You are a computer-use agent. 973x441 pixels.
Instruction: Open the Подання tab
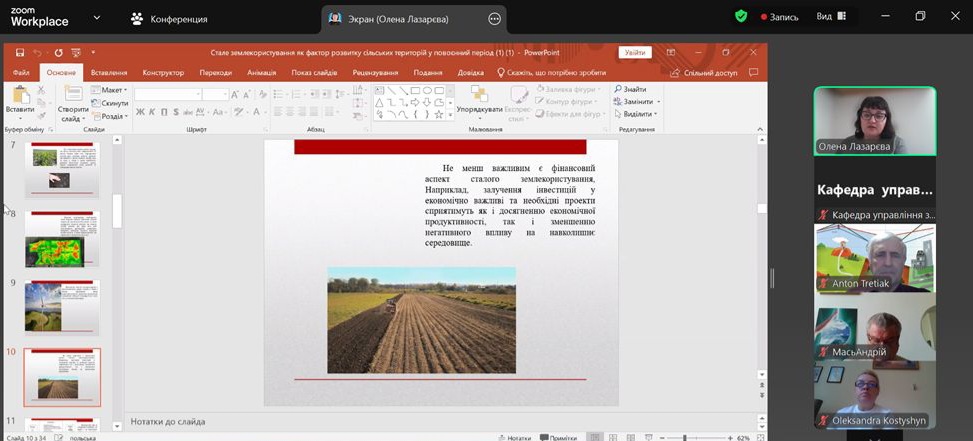coord(428,73)
